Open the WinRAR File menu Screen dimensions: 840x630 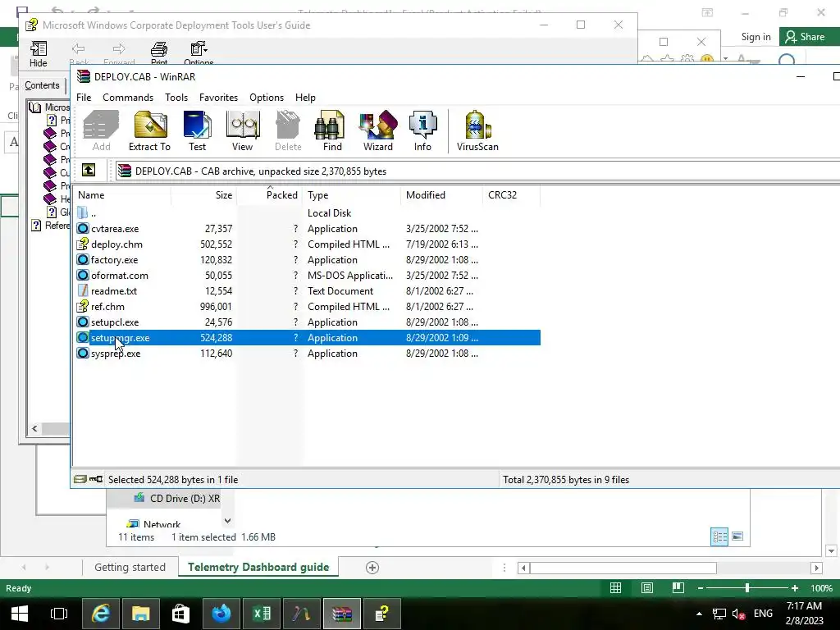(84, 98)
